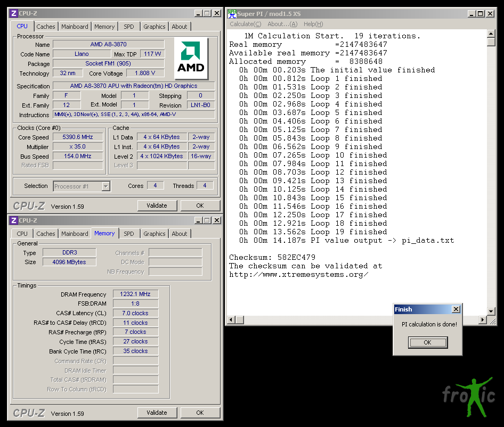Click the memory Type value DDR3
This screenshot has height=427, width=504.
coord(69,252)
